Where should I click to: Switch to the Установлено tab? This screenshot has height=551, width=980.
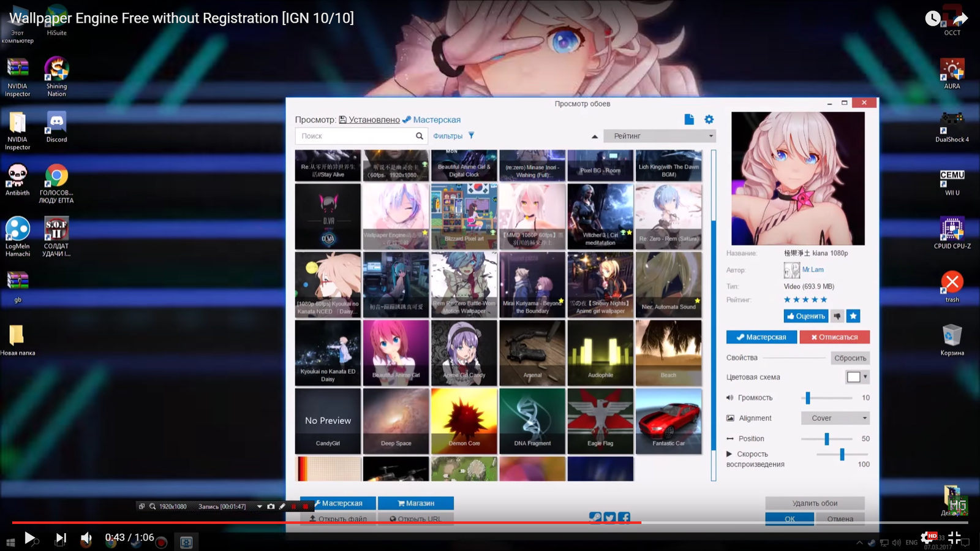[369, 120]
